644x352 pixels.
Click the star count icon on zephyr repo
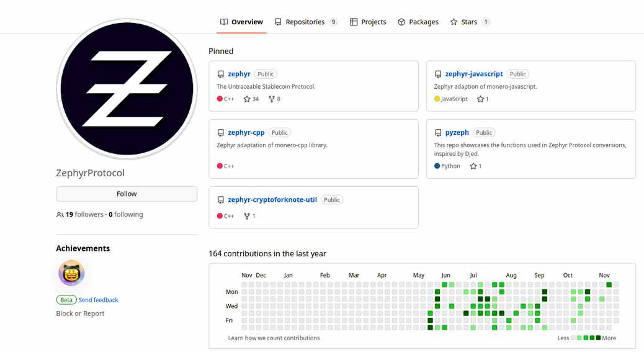(x=247, y=99)
